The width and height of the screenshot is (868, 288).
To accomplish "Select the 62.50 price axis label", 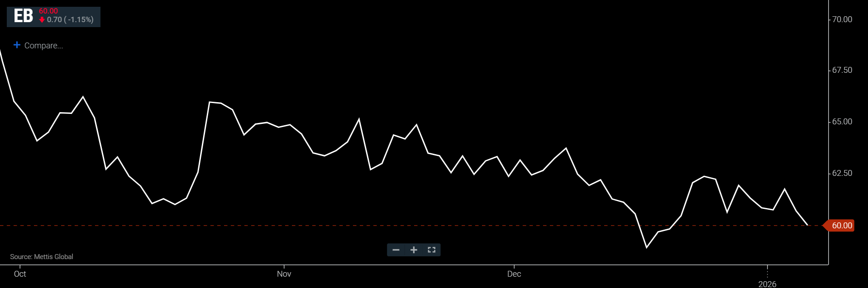I will pos(842,173).
